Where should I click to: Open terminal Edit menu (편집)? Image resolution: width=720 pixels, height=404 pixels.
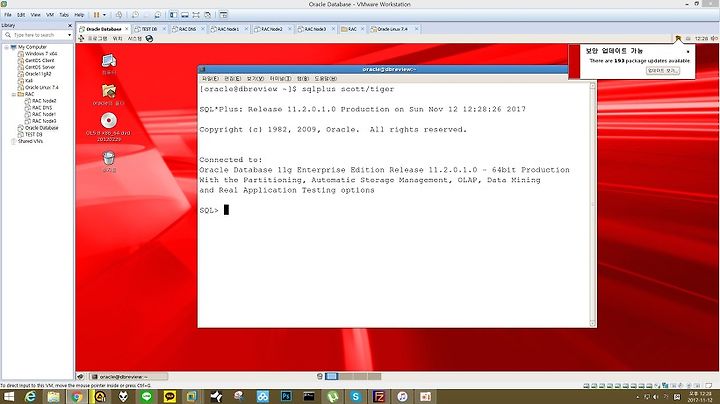click(x=232, y=79)
